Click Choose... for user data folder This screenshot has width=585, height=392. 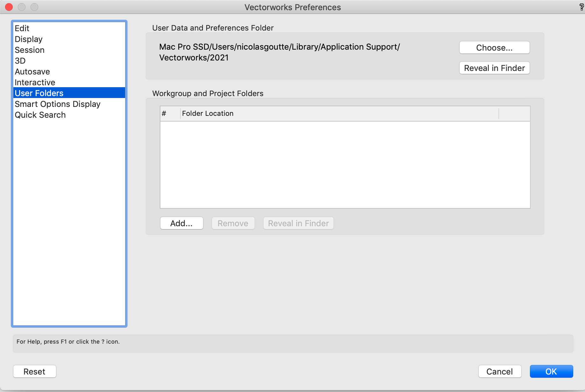pos(494,48)
